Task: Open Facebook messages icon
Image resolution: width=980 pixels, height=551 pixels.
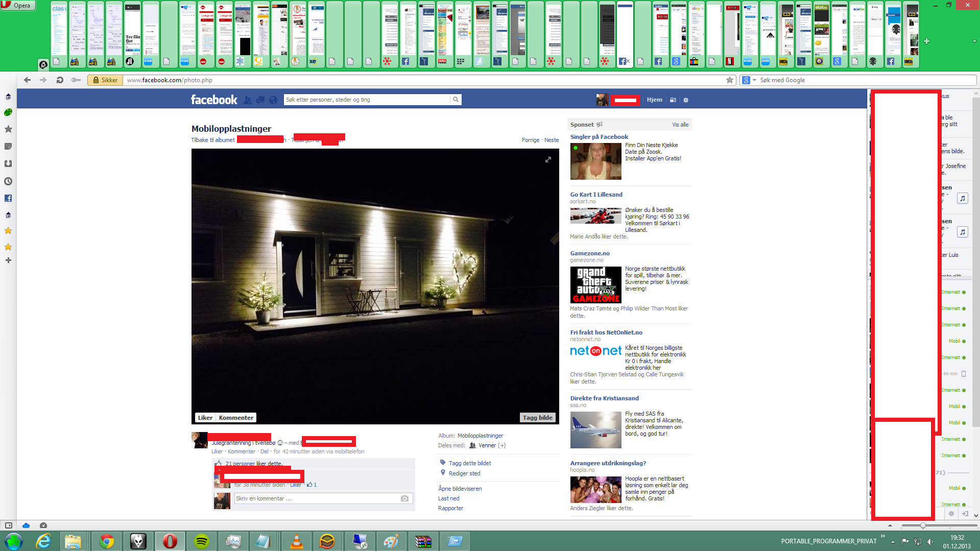Action: [260, 100]
